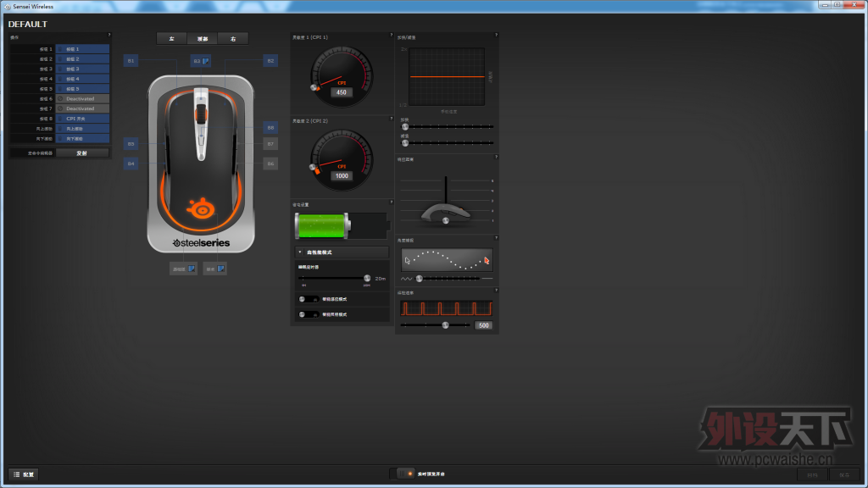Click the deceleration slider handle
The image size is (868, 488).
point(405,143)
